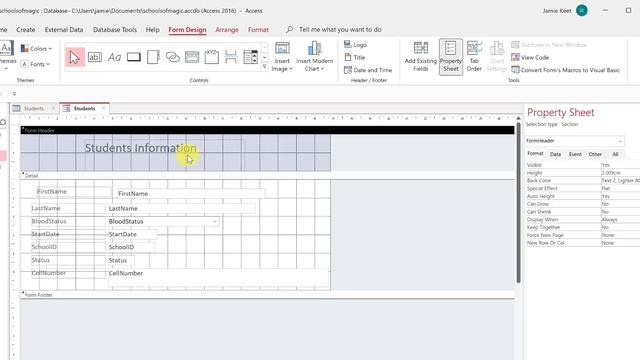The width and height of the screenshot is (640, 360).
Task: Toggle the Property Sheet button
Action: coord(451,57)
